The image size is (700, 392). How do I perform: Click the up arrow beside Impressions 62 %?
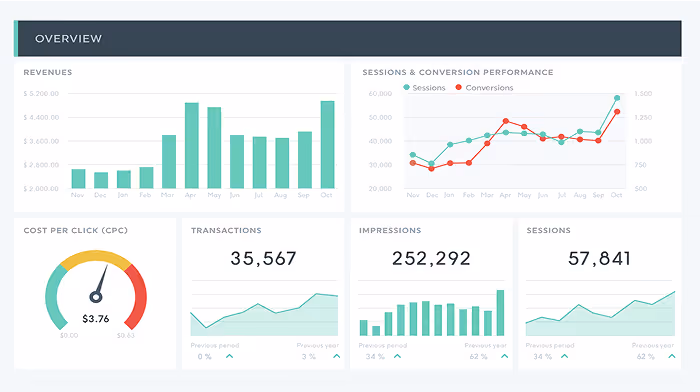click(504, 356)
